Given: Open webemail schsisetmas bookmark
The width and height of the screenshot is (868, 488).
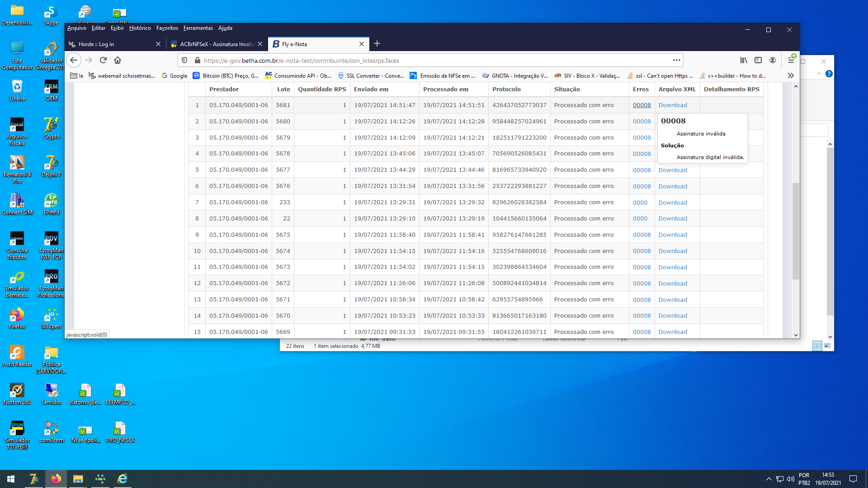Looking at the screenshot, I should (x=122, y=75).
